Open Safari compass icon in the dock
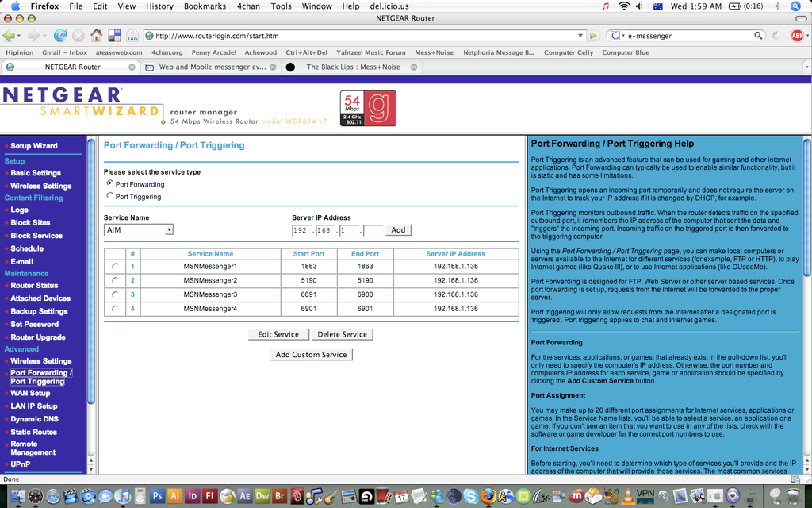Viewport: 812px width, 508px height. click(x=53, y=496)
